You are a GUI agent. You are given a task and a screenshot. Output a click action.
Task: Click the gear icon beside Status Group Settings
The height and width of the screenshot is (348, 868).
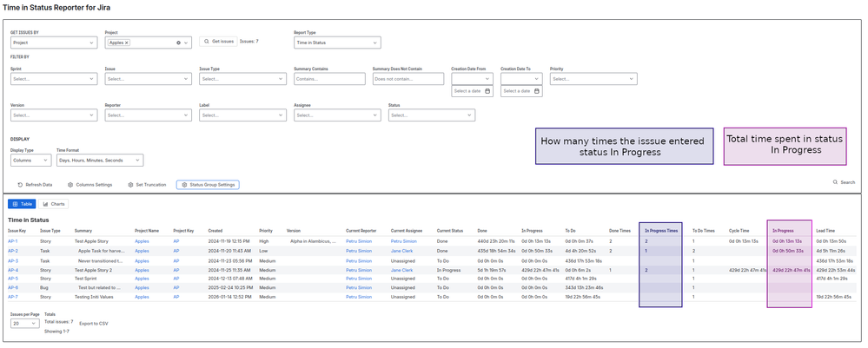tap(184, 185)
